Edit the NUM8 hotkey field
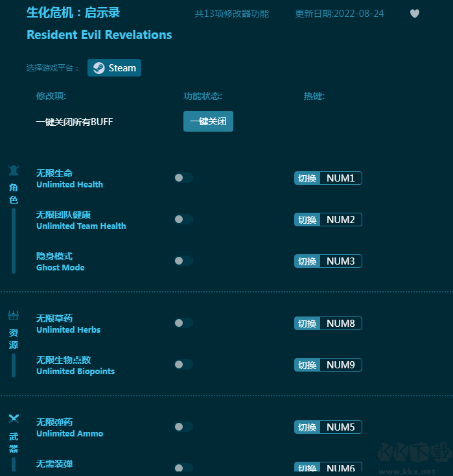The height and width of the screenshot is (476, 453). (340, 324)
